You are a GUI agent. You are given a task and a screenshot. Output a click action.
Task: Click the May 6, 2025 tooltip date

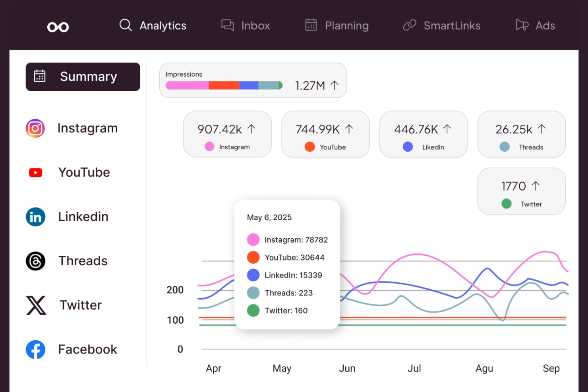tap(269, 217)
